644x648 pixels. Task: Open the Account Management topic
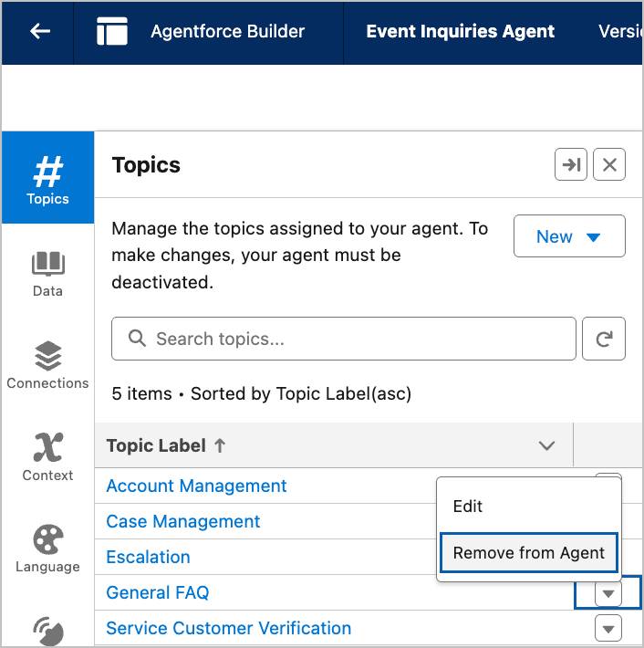tap(196, 486)
